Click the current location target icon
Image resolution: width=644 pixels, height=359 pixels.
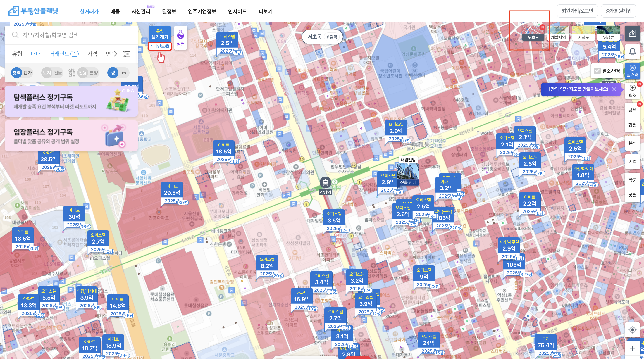point(632,330)
